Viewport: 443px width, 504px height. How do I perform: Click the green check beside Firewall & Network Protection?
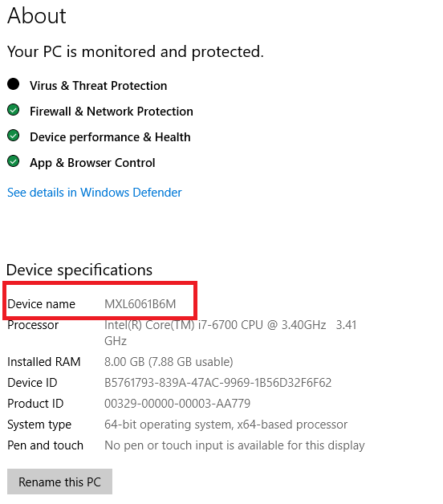click(x=13, y=110)
